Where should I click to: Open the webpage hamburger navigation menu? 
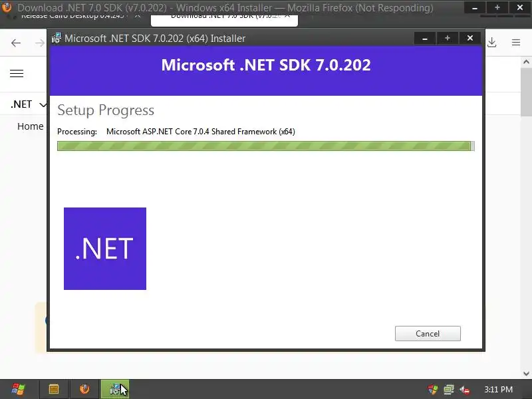[17, 74]
